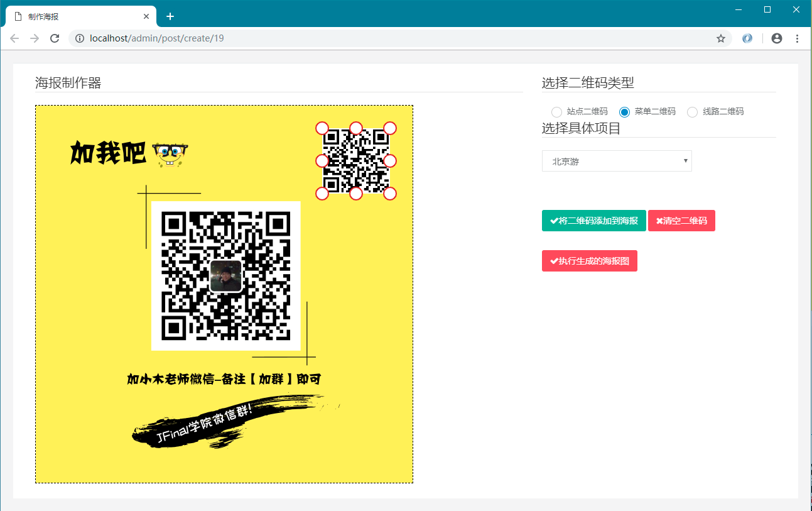Click the 选择具体项目 heading
The width and height of the screenshot is (812, 511).
pyautogui.click(x=582, y=128)
